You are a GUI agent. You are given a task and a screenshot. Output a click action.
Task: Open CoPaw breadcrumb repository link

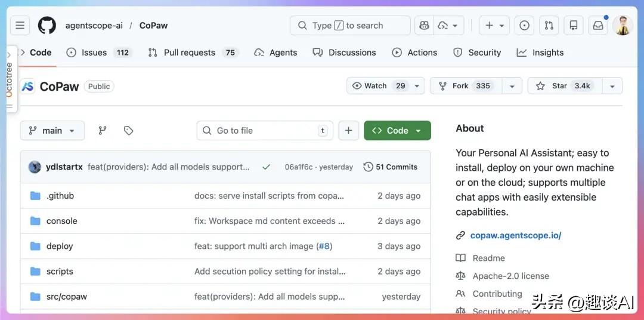(154, 26)
